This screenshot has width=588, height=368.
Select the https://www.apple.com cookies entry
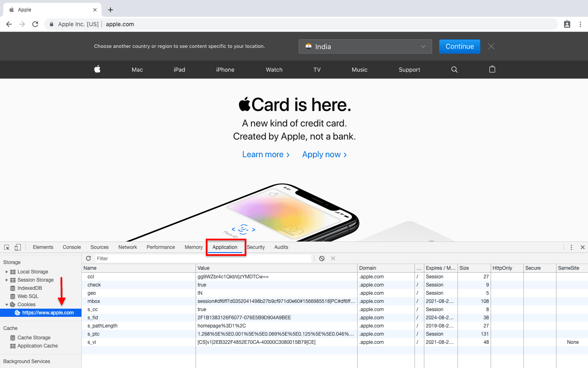point(41,313)
